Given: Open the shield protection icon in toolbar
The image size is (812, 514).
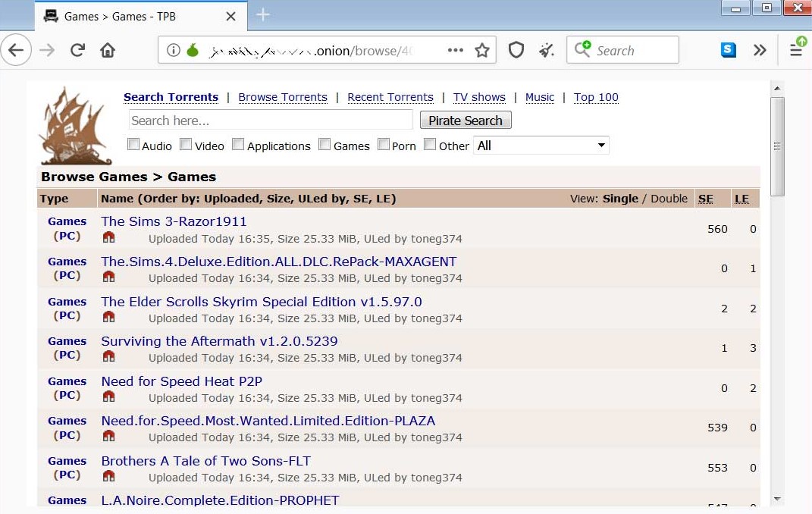Looking at the screenshot, I should coord(516,51).
